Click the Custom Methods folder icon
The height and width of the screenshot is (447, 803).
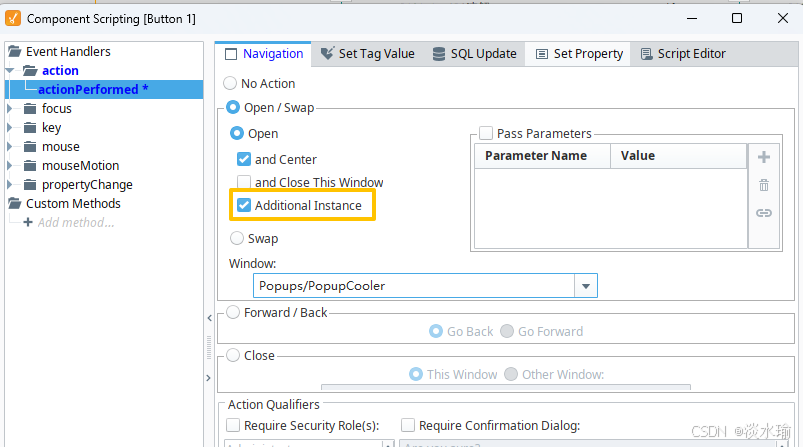tap(14, 203)
